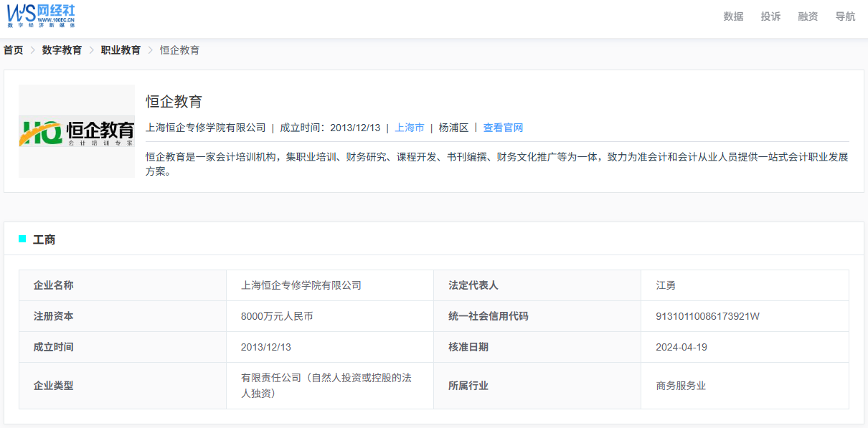Open the 导航 menu item
The width and height of the screenshot is (868, 428).
(845, 16)
